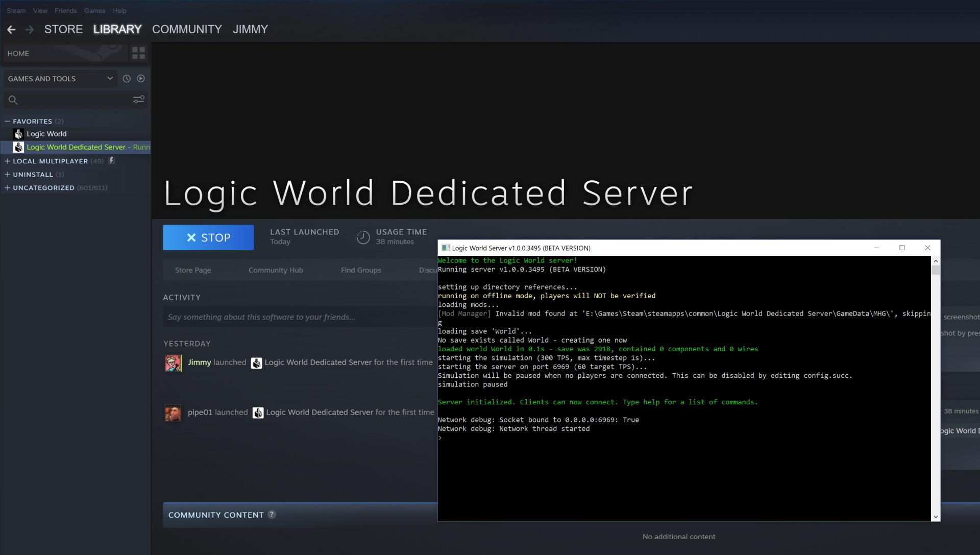Screen dimensions: 980x555
Task: Click Jimmy's avatar in the activity feed
Action: tap(173, 363)
